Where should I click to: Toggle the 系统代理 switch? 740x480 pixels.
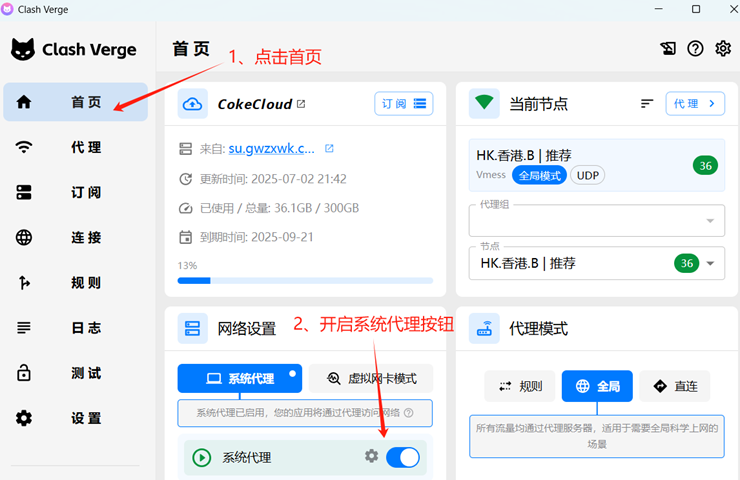point(403,458)
